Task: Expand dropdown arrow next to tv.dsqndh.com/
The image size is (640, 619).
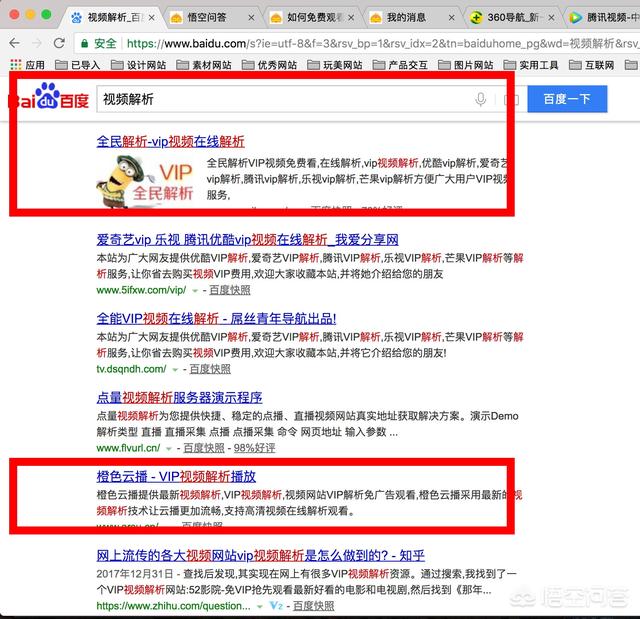Action: pos(175,370)
